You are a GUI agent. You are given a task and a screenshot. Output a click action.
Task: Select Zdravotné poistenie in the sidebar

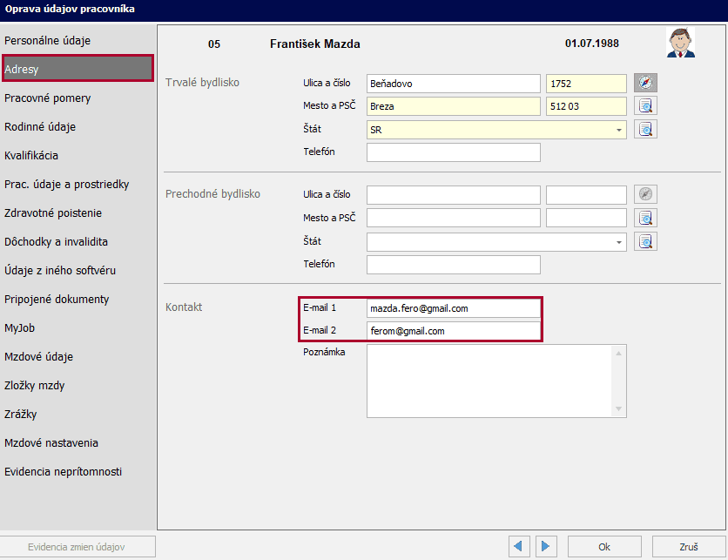pos(53,213)
